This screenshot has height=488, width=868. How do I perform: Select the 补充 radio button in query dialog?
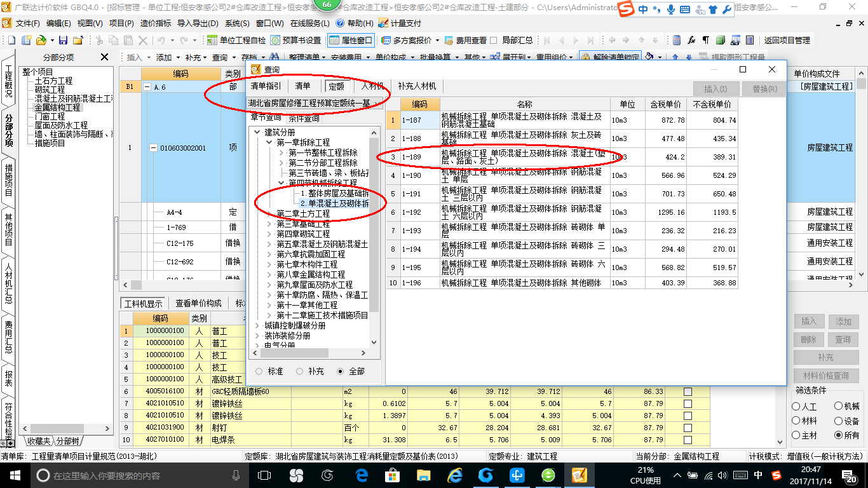tap(299, 371)
